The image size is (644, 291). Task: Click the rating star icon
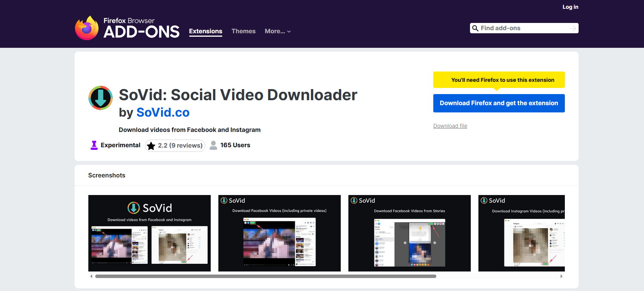tap(151, 146)
